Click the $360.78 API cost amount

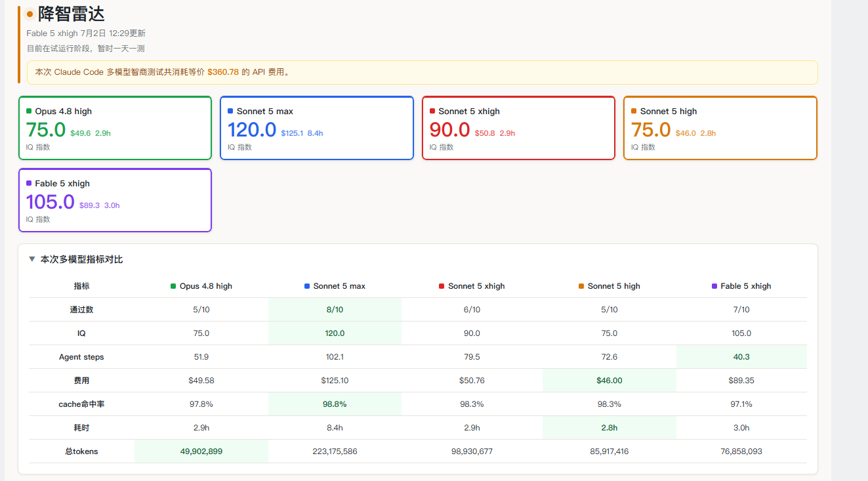coord(223,72)
